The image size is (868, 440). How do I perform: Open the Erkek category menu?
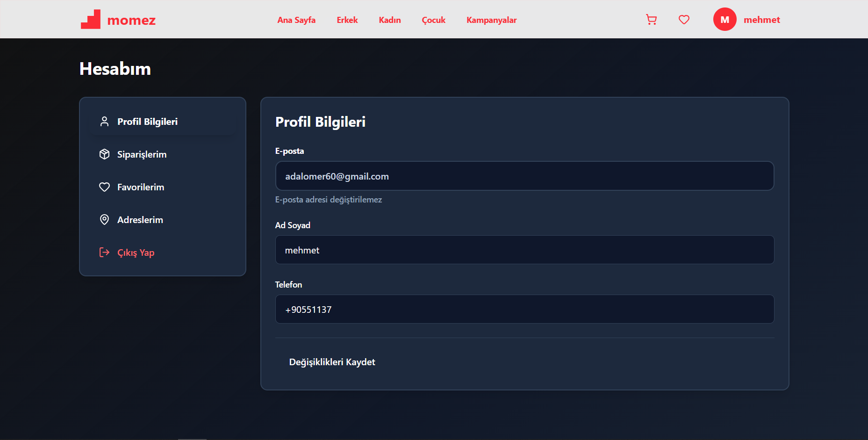pos(347,20)
